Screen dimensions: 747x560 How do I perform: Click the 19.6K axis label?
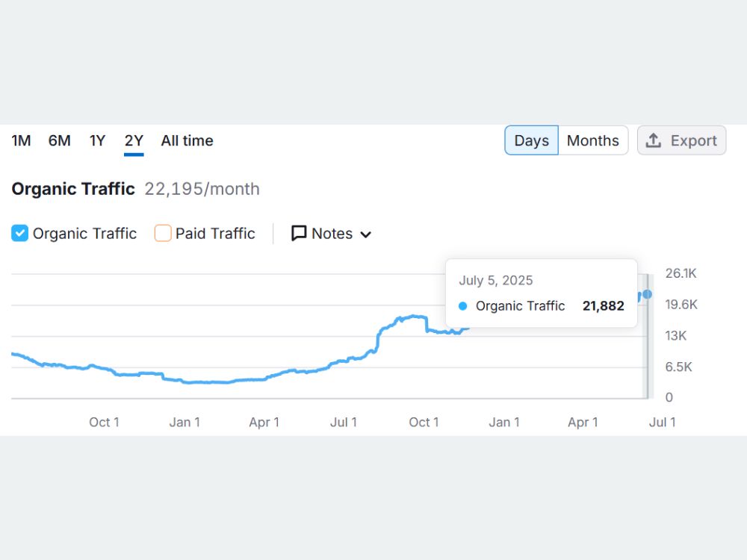click(x=681, y=305)
